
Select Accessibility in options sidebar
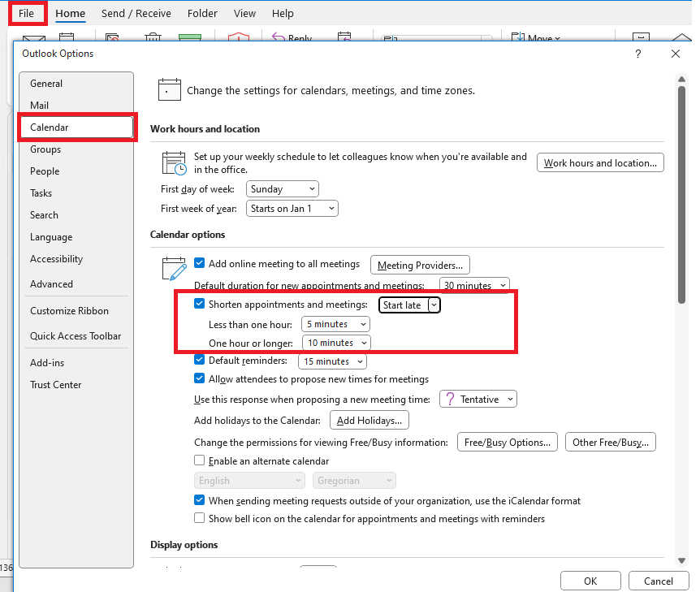click(76, 259)
